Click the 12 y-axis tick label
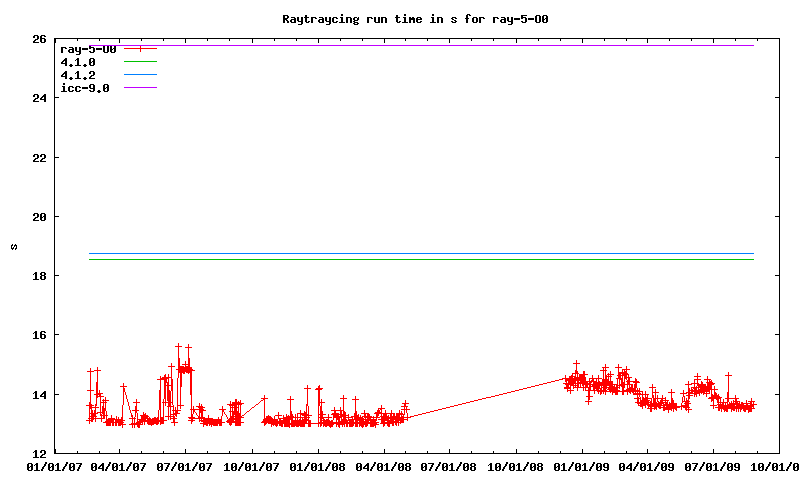This screenshot has width=800, height=480. point(38,453)
